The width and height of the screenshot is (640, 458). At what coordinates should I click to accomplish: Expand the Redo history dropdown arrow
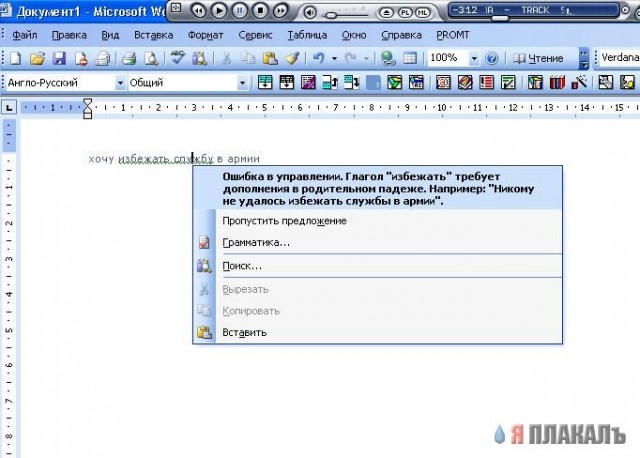[366, 58]
